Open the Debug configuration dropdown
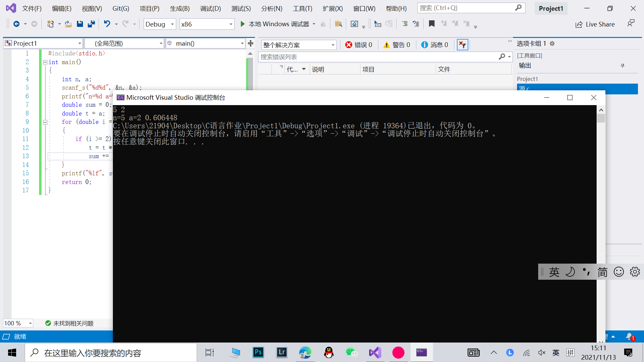The width and height of the screenshot is (644, 362). coord(160,24)
